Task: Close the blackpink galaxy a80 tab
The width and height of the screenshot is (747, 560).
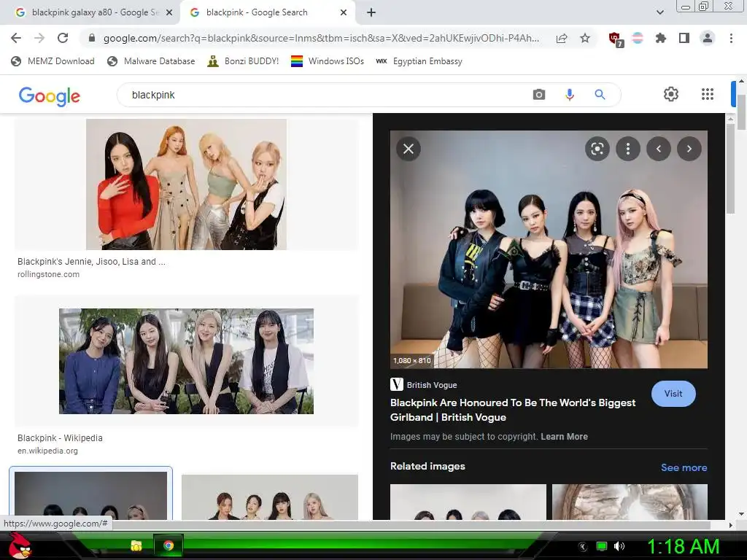Action: tap(169, 12)
